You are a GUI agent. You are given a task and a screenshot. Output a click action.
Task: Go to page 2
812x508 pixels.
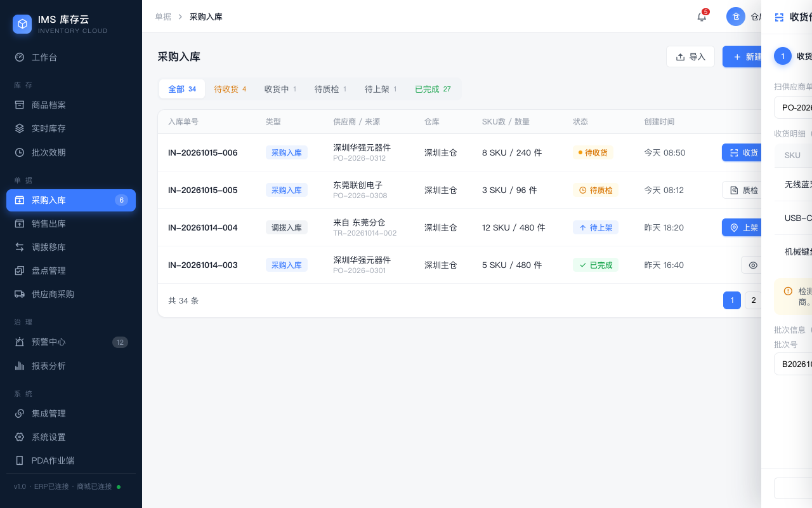coord(753,300)
